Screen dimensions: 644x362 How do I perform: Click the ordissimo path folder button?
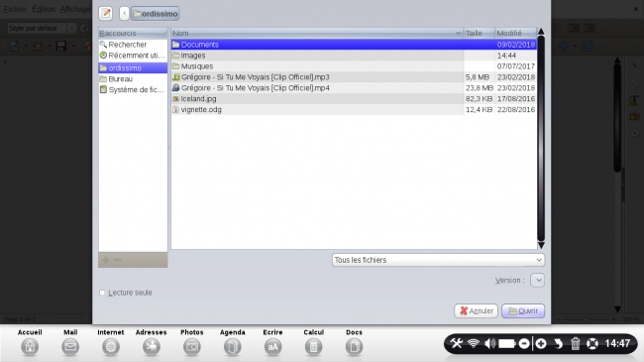click(x=156, y=14)
